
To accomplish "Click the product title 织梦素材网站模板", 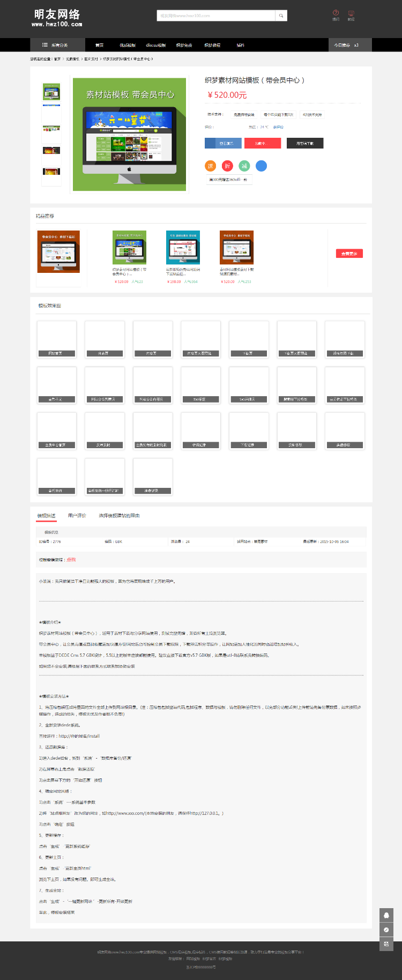I will (x=255, y=80).
